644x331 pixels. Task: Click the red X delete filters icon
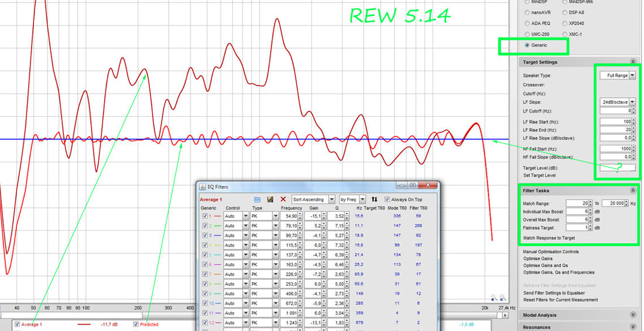pyautogui.click(x=283, y=200)
